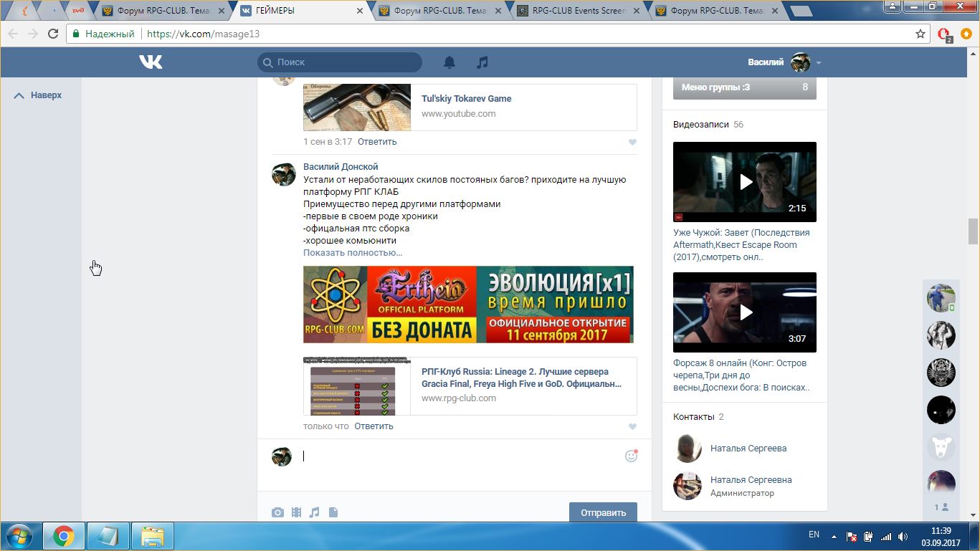
Task: Open white dog avatar in chat sidebar
Action: pos(941,446)
